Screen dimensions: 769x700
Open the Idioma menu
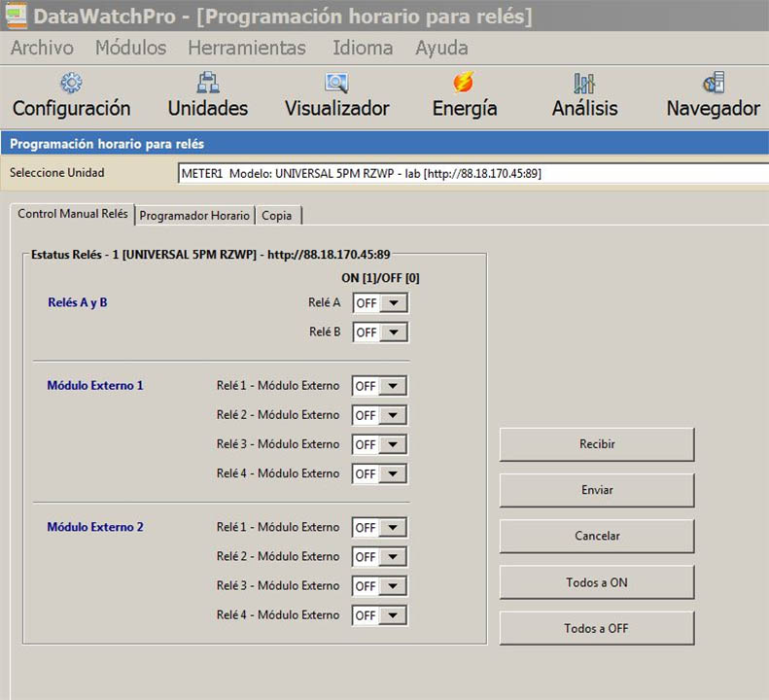coord(363,48)
